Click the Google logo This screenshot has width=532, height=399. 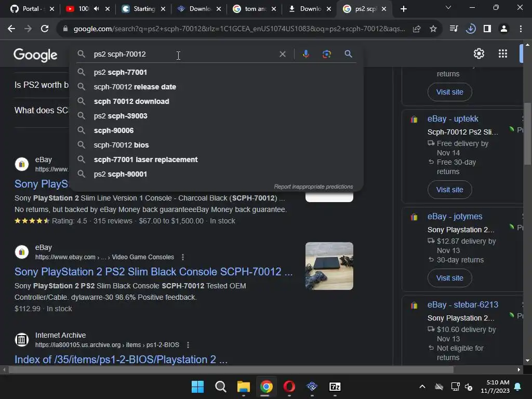[35, 55]
